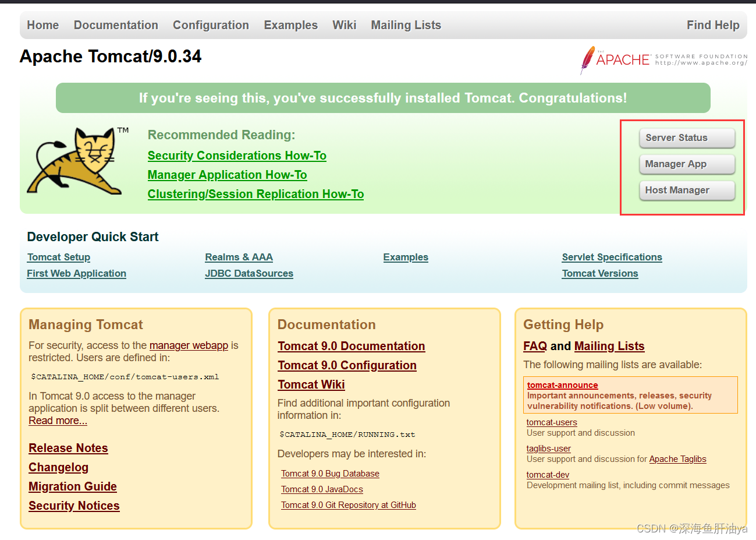The width and height of the screenshot is (756, 540).
Task: Open Security Considerations How-To
Action: coord(237,156)
